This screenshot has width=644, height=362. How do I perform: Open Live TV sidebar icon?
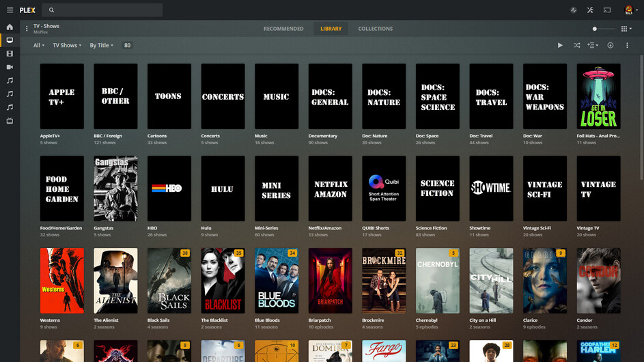(10, 121)
